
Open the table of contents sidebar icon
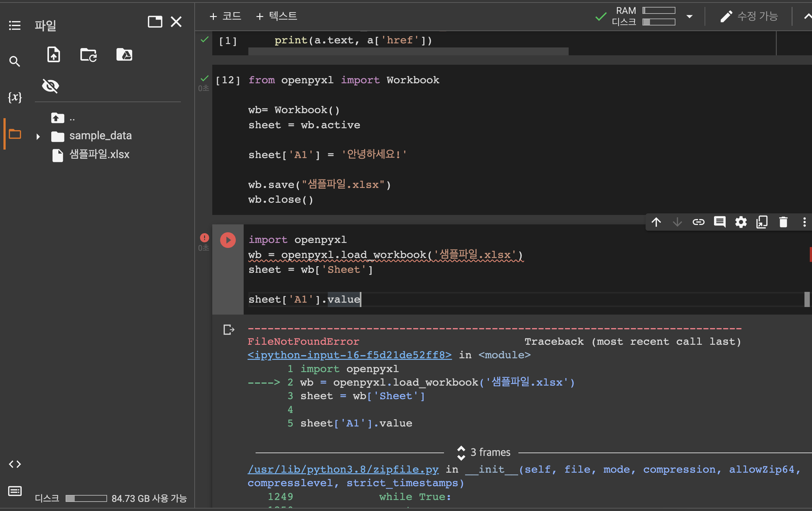pos(14,25)
